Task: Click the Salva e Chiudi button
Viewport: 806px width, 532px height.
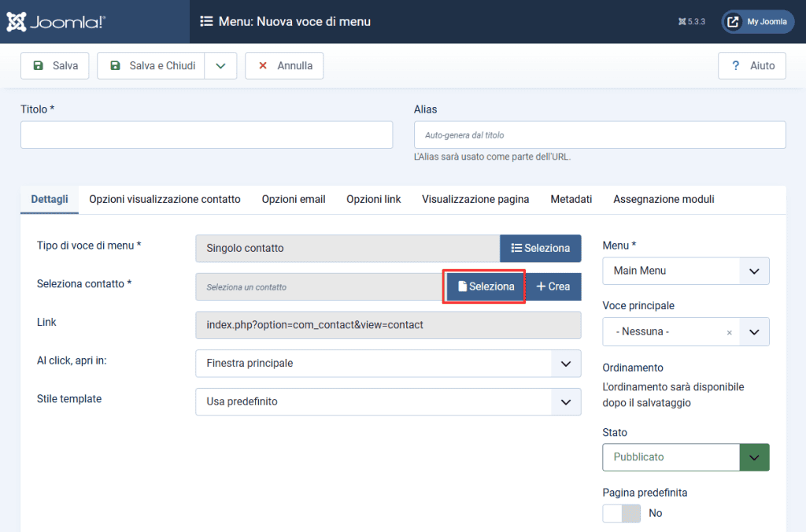Action: pyautogui.click(x=153, y=65)
